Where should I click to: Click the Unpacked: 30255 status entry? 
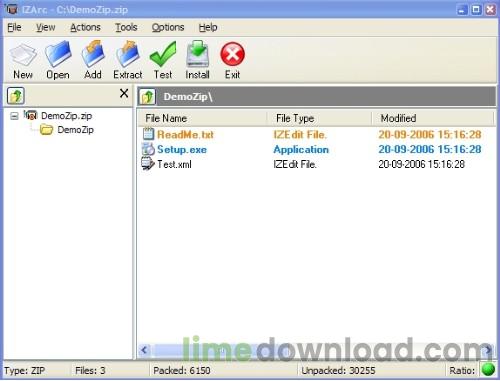point(338,370)
